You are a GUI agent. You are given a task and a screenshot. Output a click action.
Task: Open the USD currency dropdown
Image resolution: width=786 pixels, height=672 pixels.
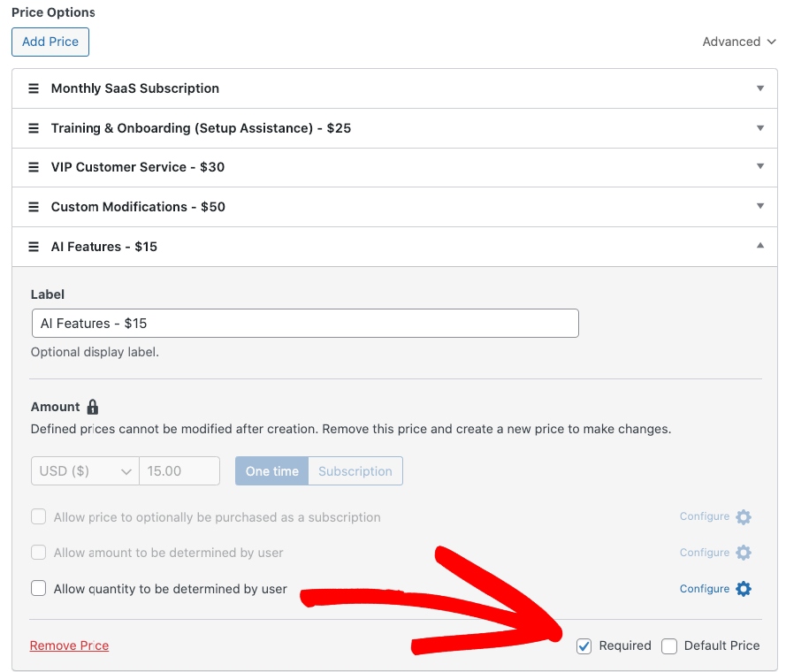(85, 471)
